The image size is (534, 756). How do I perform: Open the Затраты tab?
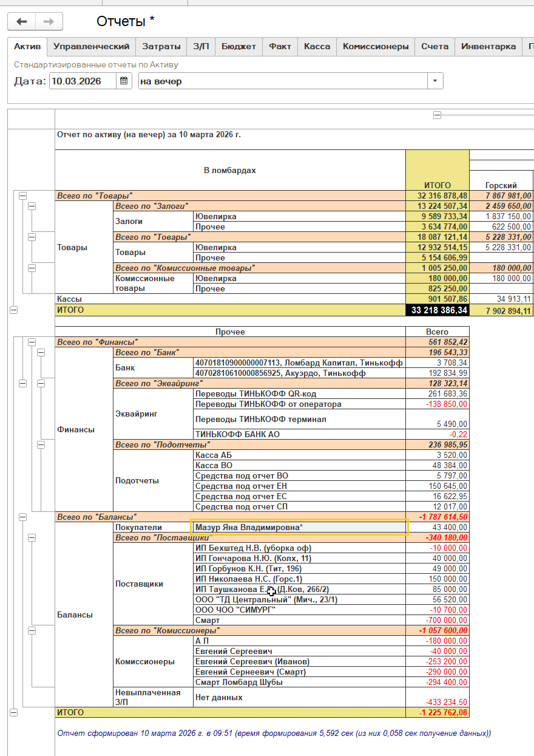click(161, 46)
